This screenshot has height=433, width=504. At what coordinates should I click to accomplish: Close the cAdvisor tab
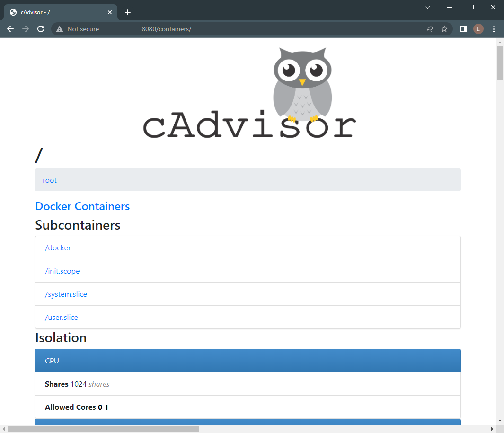coord(110,12)
